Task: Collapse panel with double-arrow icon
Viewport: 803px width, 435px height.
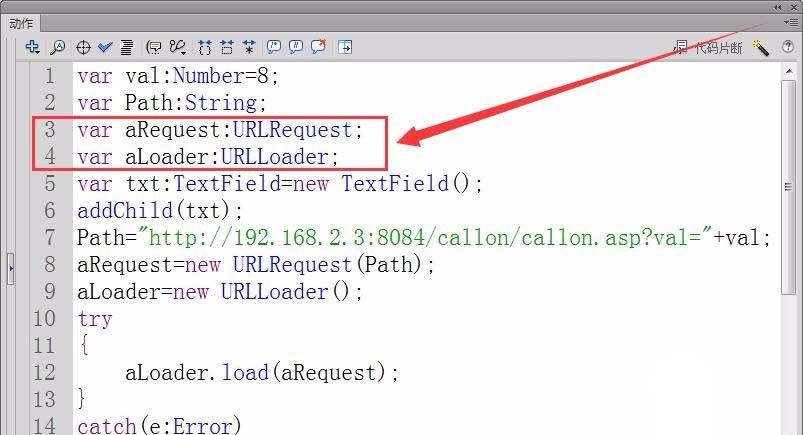Action: click(778, 7)
